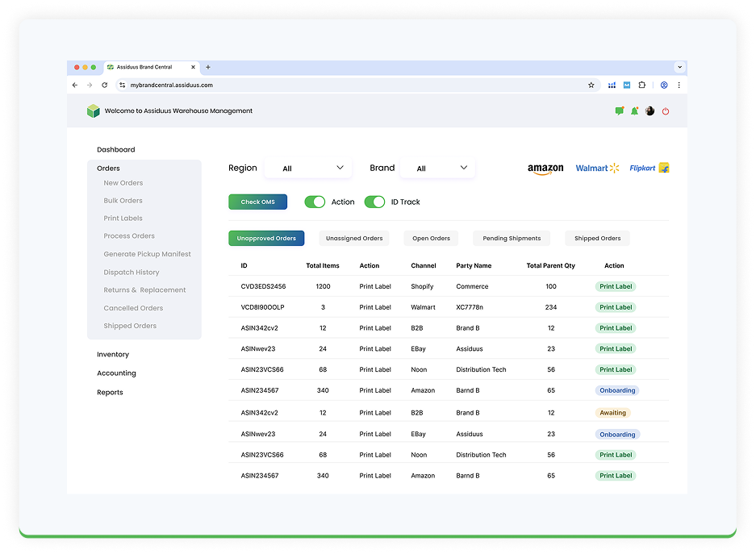Open Shipped Orders in the sidebar
Screen dimensions: 756x554
point(130,326)
